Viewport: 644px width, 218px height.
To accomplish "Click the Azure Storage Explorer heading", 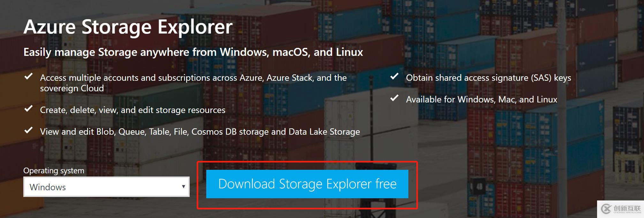I will tap(128, 27).
